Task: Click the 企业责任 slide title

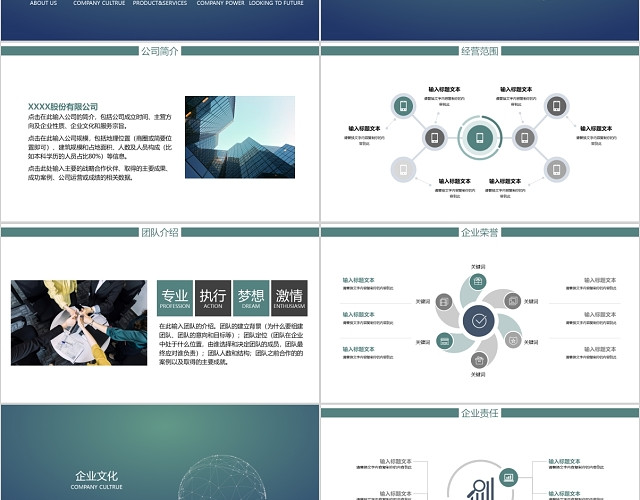Action: tap(480, 413)
